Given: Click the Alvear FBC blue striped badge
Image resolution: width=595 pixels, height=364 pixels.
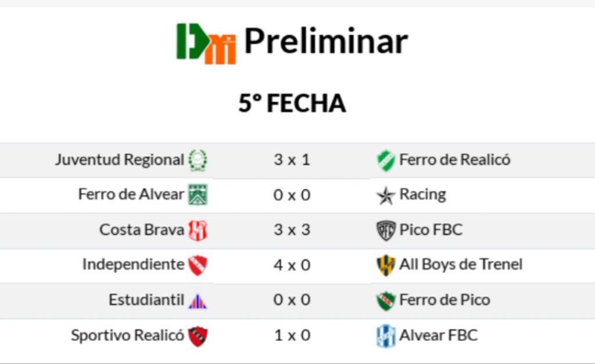Looking at the screenshot, I should coord(385,336).
